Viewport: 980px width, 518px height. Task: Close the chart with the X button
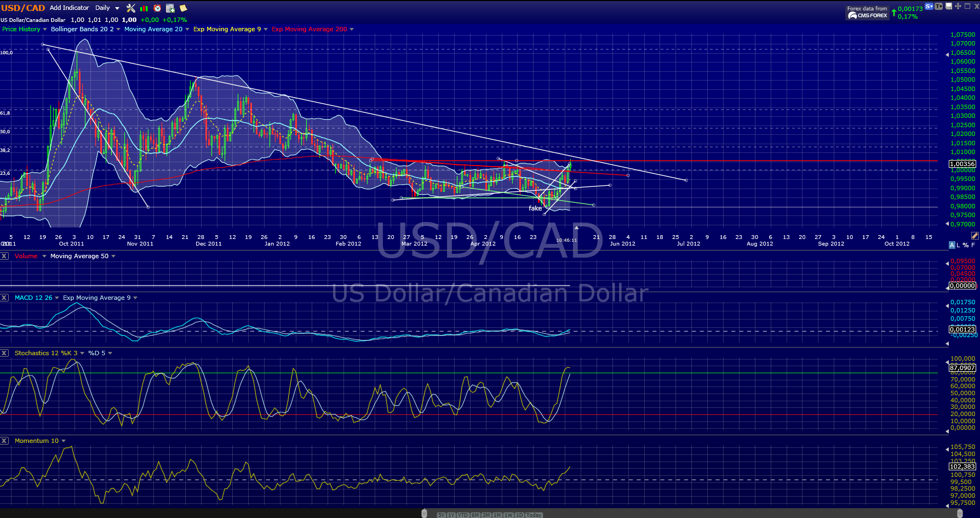976,7
